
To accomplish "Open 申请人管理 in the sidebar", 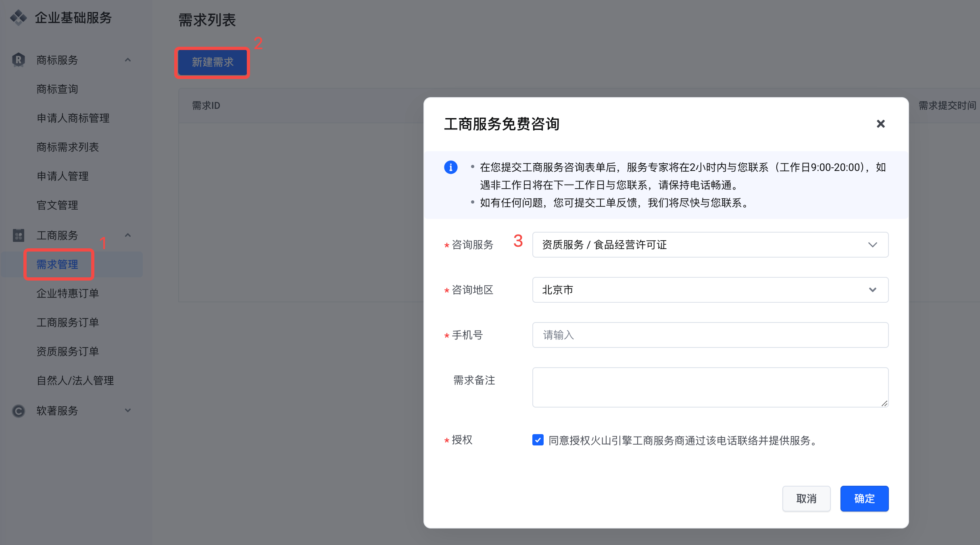I will click(x=63, y=176).
